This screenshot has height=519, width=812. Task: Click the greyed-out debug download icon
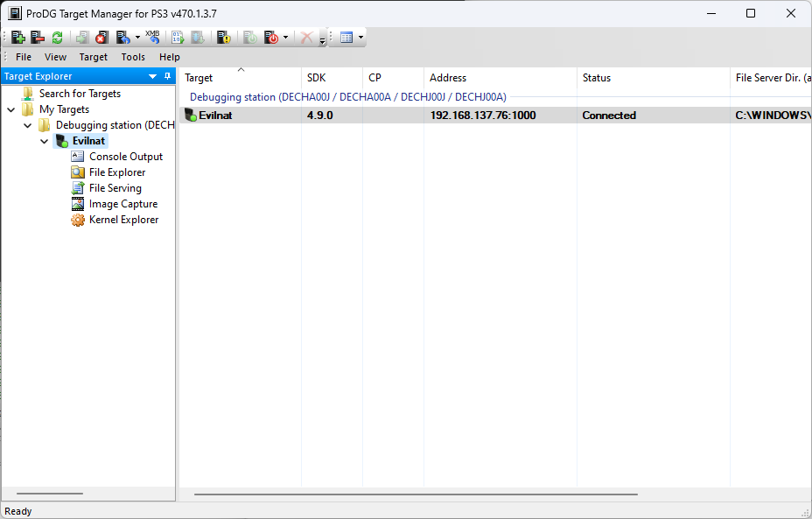coord(198,38)
